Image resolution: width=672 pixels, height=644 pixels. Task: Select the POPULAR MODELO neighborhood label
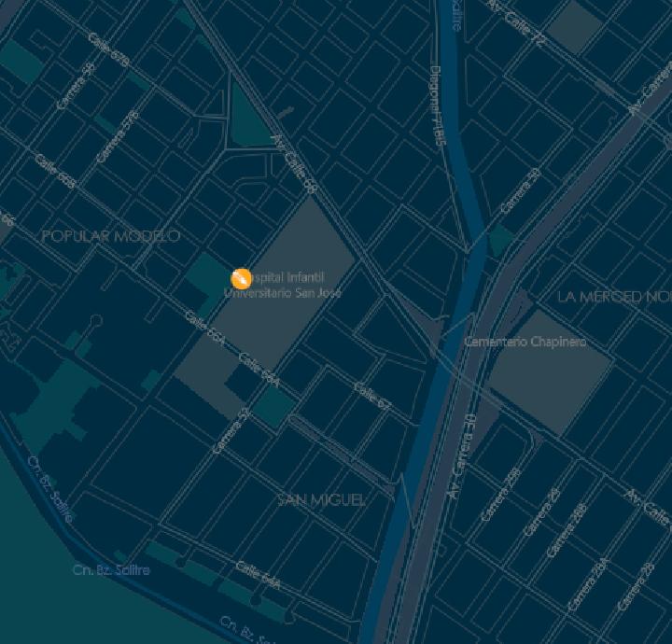point(111,236)
